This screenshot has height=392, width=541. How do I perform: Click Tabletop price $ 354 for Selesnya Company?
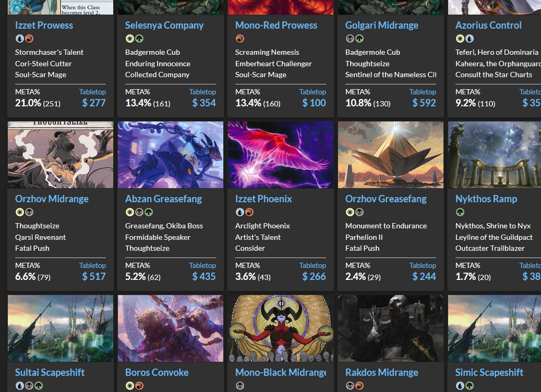204,103
